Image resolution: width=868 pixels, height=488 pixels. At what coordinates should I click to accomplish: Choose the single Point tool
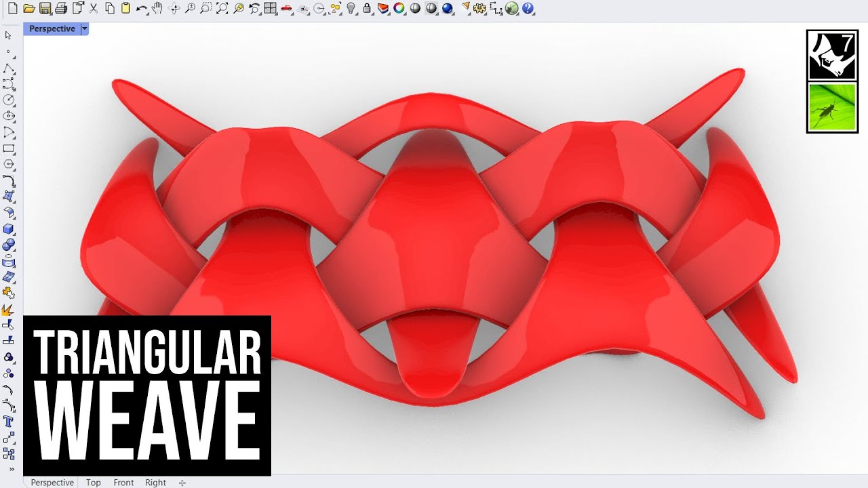(9, 52)
